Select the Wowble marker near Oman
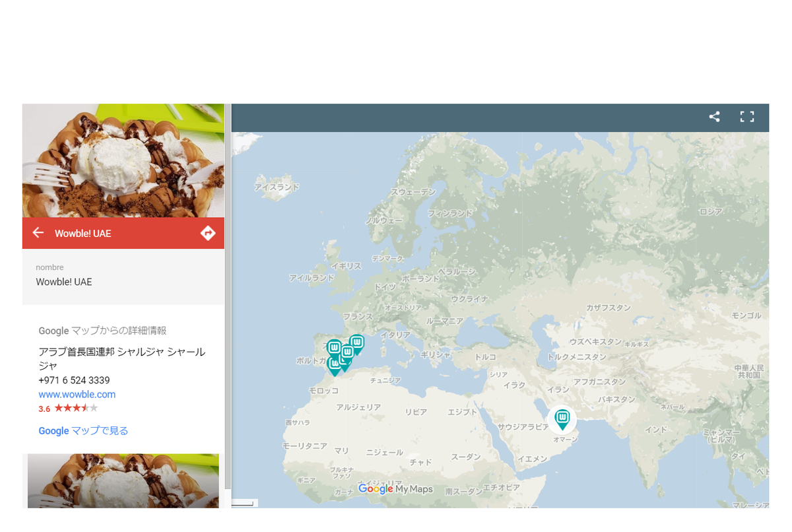This screenshot has height=532, width=792. (562, 419)
